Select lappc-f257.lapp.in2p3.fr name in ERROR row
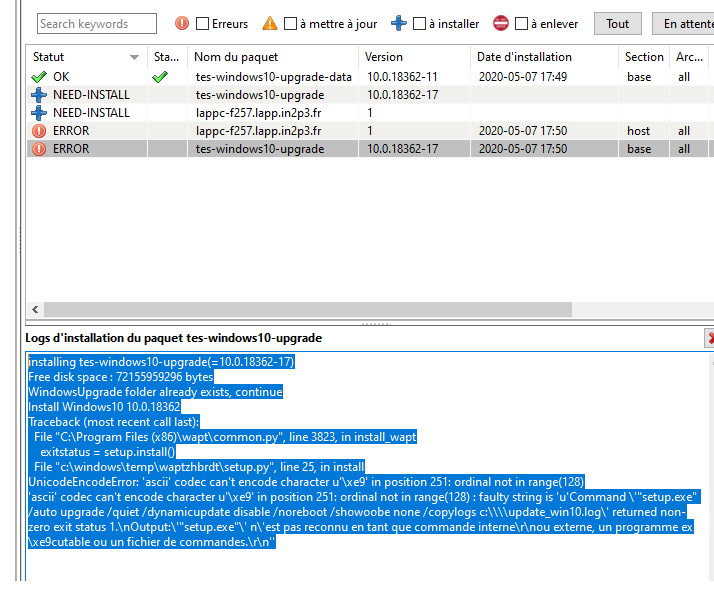 coord(259,131)
